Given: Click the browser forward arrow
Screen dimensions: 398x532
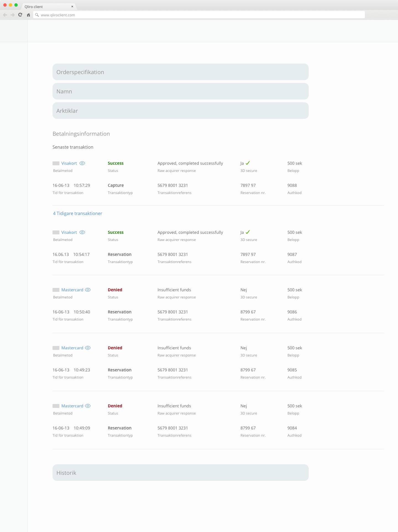Looking at the screenshot, I should (x=12, y=15).
